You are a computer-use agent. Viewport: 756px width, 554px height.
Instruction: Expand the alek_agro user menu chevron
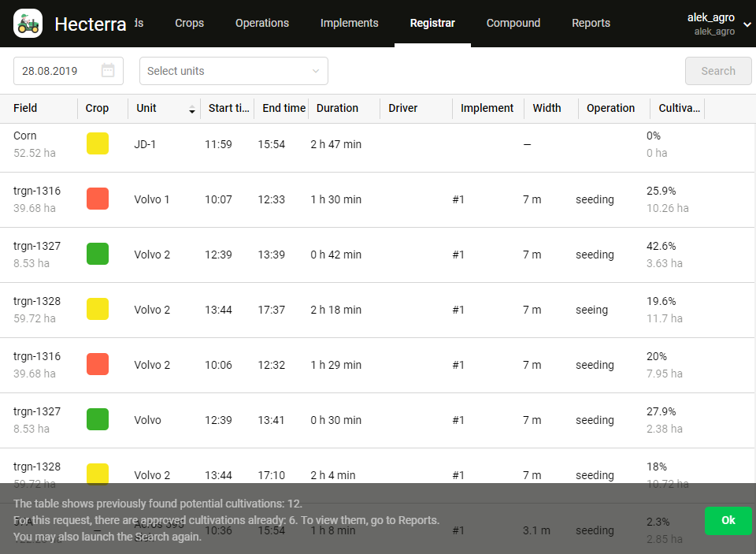pos(747,24)
